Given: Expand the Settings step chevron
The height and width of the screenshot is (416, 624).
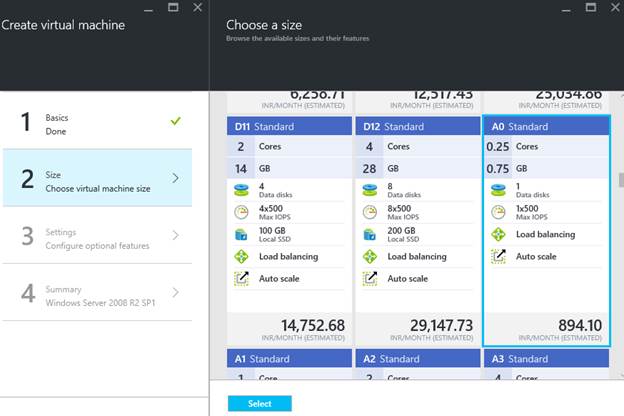Looking at the screenshot, I should [176, 235].
